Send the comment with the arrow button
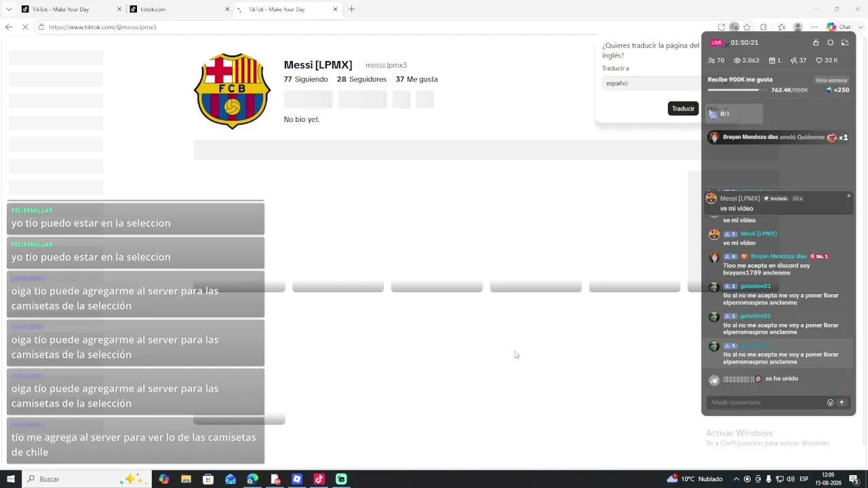The width and height of the screenshot is (868, 488). click(842, 403)
